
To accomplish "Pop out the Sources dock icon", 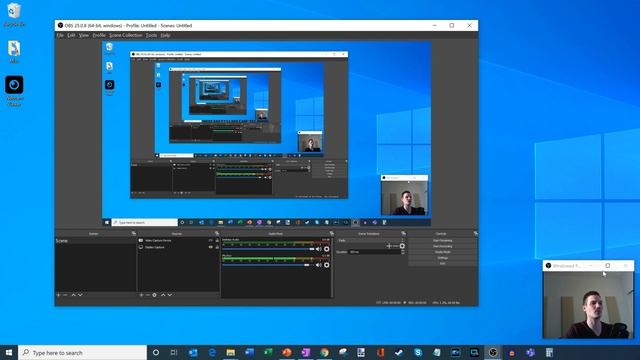I will tap(217, 233).
